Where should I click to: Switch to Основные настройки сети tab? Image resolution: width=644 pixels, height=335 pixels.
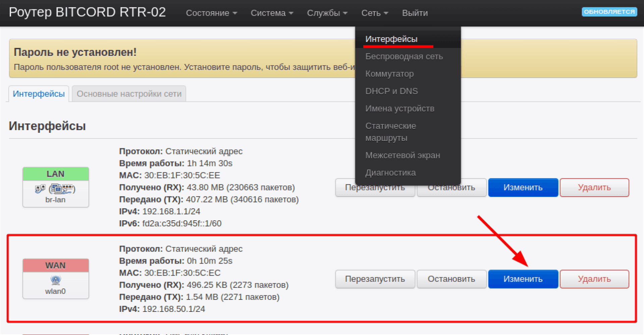pos(129,94)
